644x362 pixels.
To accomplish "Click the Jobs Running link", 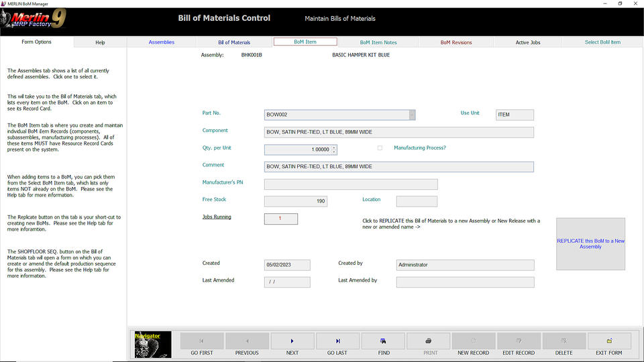I will coord(217,217).
